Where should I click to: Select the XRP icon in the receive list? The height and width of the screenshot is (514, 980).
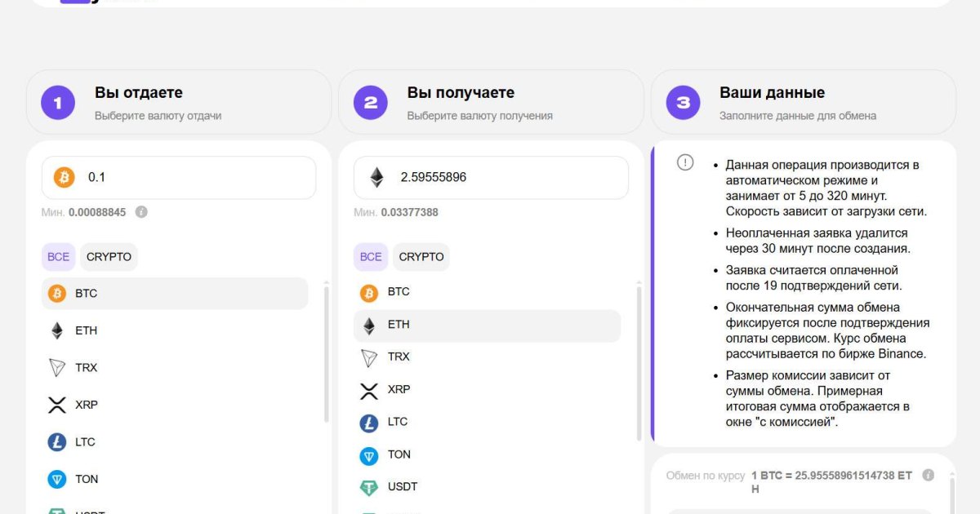point(369,391)
